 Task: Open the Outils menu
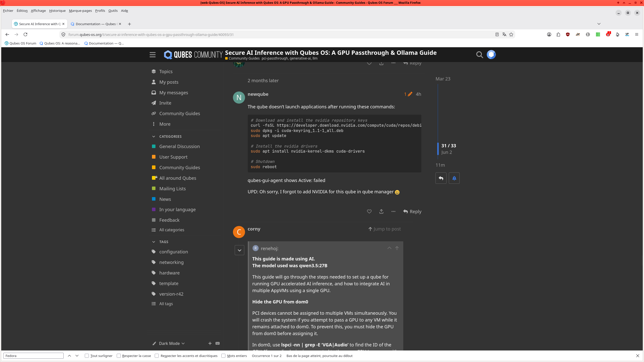coord(113,11)
